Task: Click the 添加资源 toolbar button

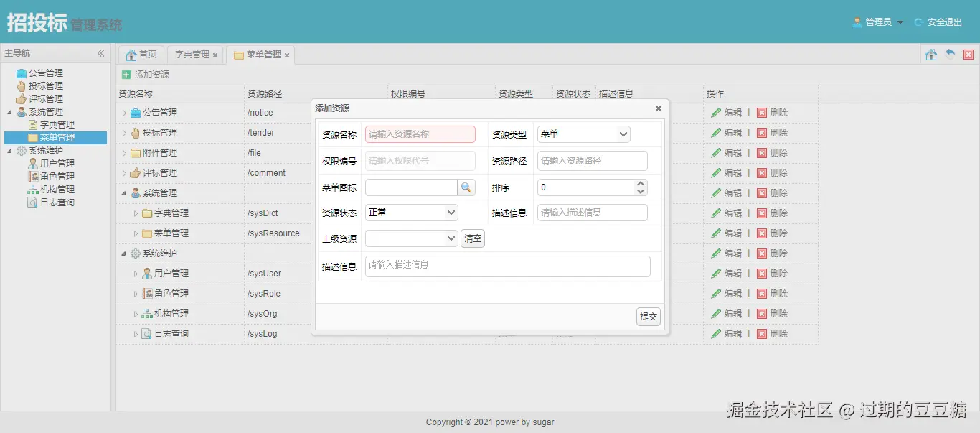Action: 146,75
